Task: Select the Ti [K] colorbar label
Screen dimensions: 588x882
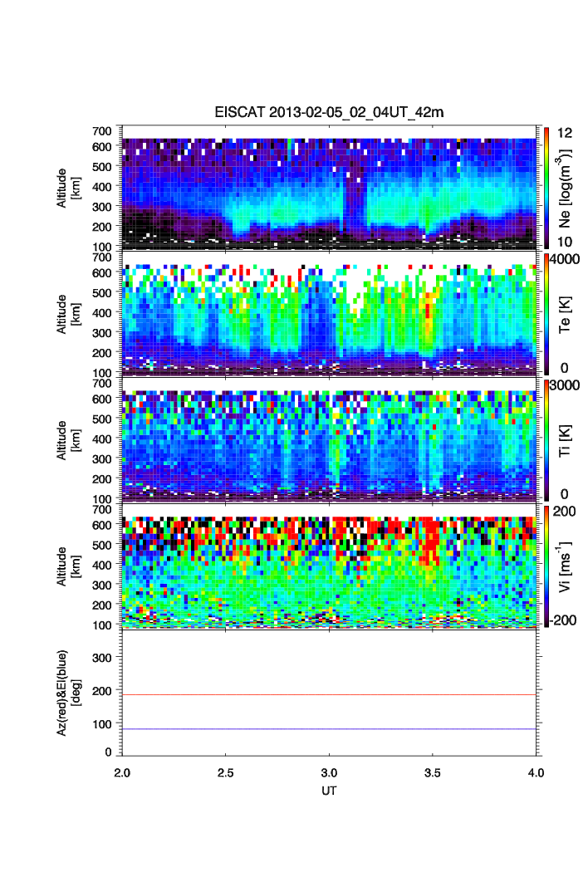Action: tap(565, 440)
